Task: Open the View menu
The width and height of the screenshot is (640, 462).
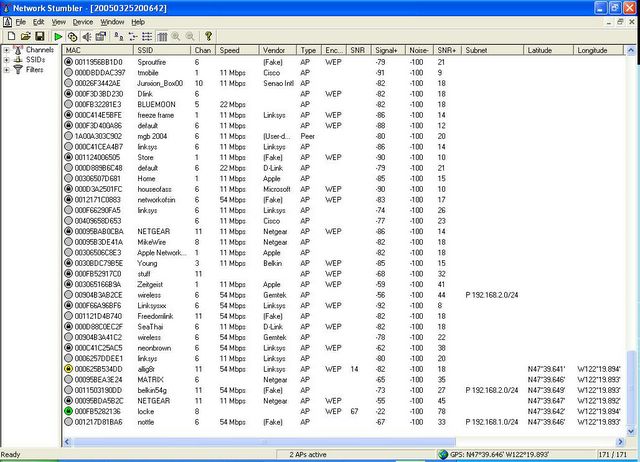Action: point(58,22)
